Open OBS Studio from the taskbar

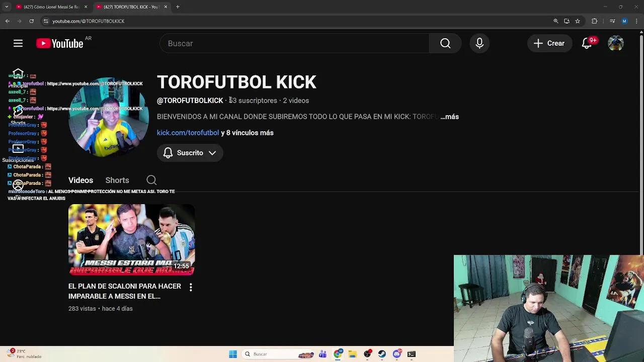tap(367, 354)
